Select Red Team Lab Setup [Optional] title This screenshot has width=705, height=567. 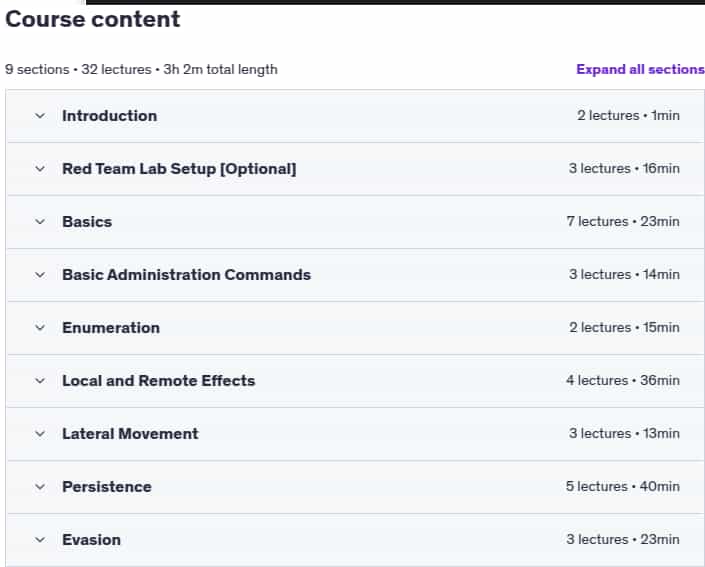click(179, 169)
